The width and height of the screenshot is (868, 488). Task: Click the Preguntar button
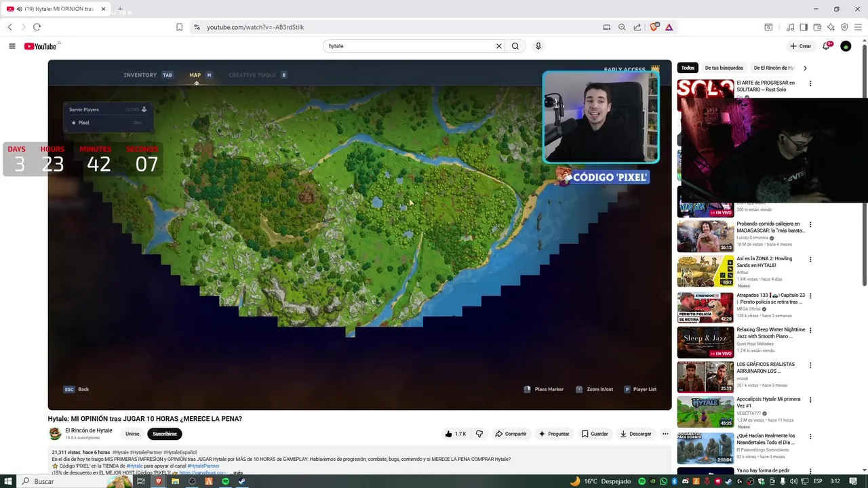pos(554,434)
